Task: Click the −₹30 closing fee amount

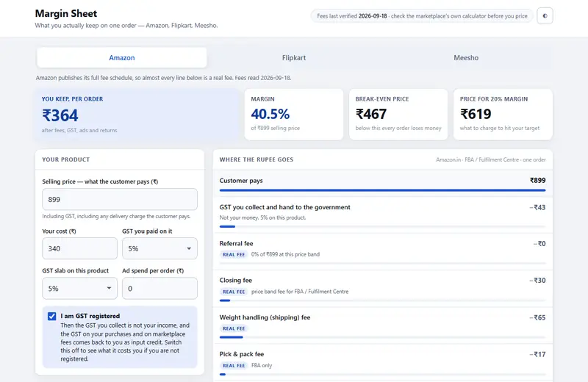Action: [x=537, y=281]
